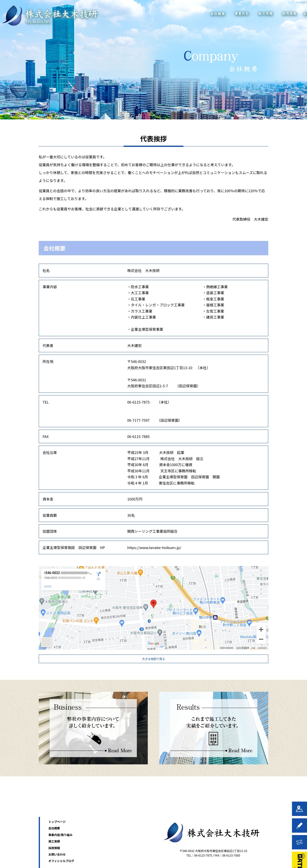Click header phone TEL.06-6115-7875
The height and width of the screenshot is (868, 307).
[38, 22]
